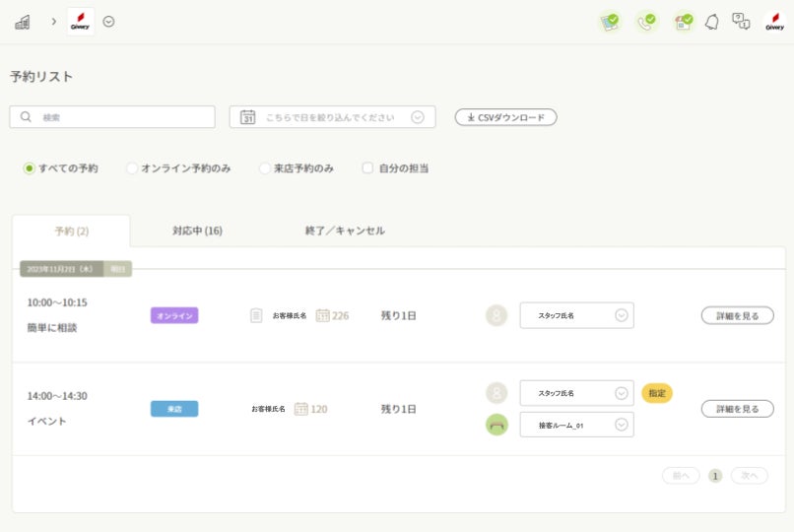
Task: Expand the company switcher chevron beside Givery logo
Action: pyautogui.click(x=108, y=22)
